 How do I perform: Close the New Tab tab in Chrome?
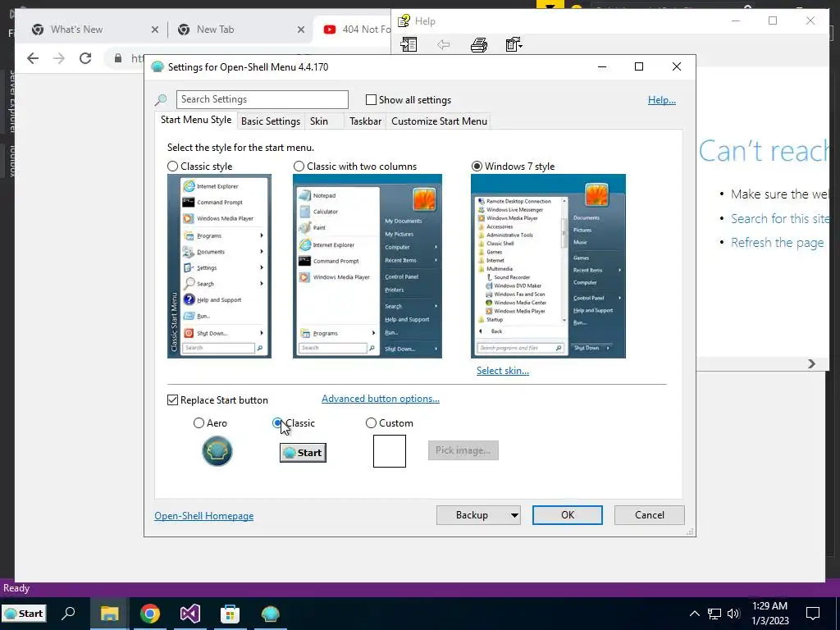point(301,30)
